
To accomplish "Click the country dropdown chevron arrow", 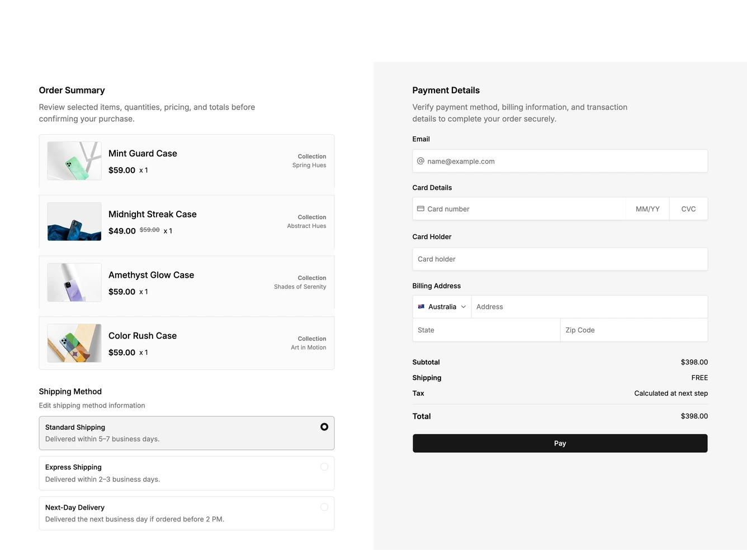I will (464, 307).
